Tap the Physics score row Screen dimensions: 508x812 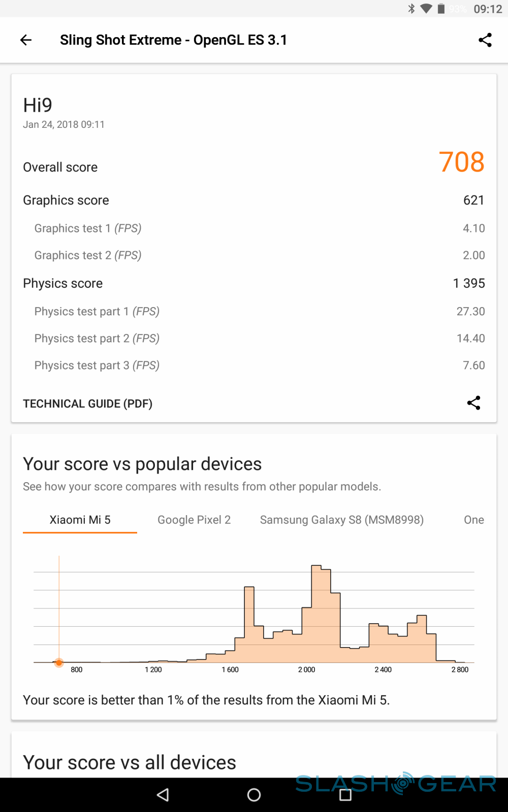coord(254,283)
